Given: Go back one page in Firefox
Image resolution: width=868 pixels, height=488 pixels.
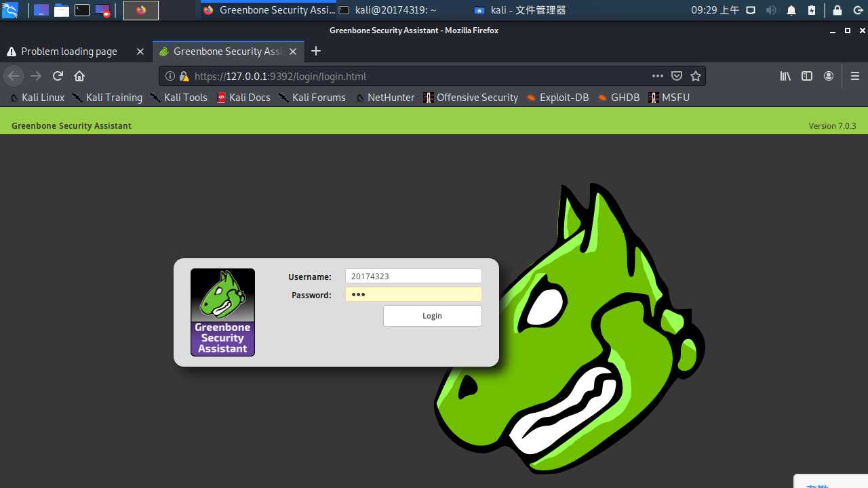Looking at the screenshot, I should coord(14,76).
